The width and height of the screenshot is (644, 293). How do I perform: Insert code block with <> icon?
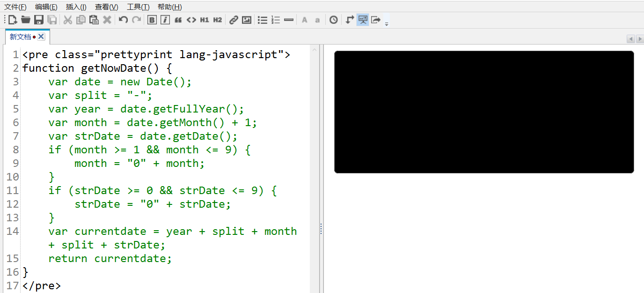pyautogui.click(x=191, y=20)
